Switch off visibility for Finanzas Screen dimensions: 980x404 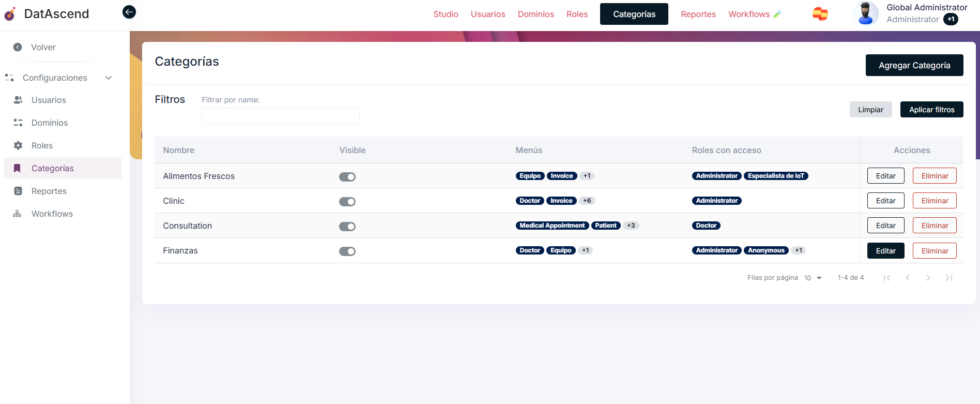[347, 251]
